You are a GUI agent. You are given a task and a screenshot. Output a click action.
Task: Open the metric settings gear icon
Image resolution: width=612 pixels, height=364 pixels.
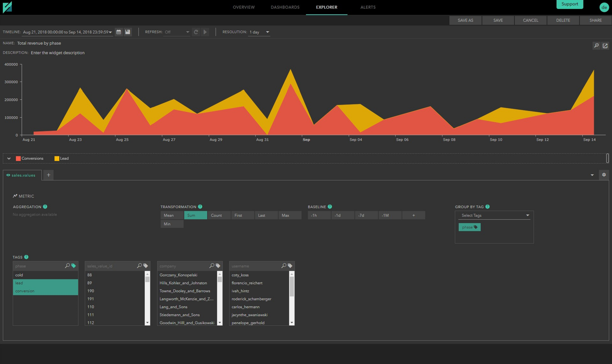click(604, 175)
